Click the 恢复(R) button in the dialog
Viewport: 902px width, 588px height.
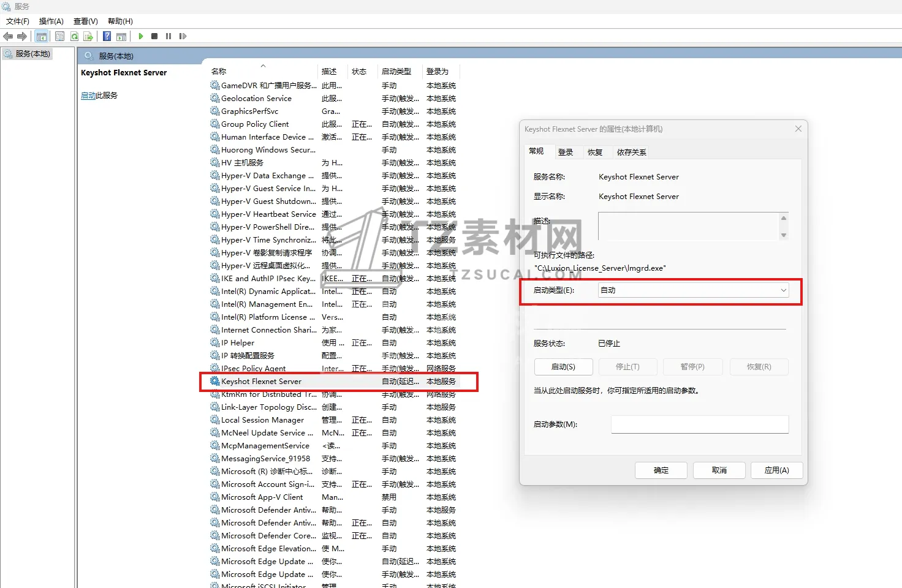pyautogui.click(x=759, y=367)
